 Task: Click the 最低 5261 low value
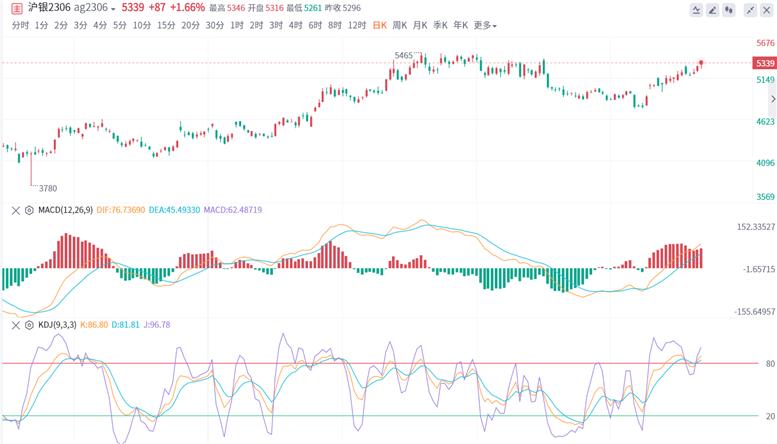pos(304,8)
